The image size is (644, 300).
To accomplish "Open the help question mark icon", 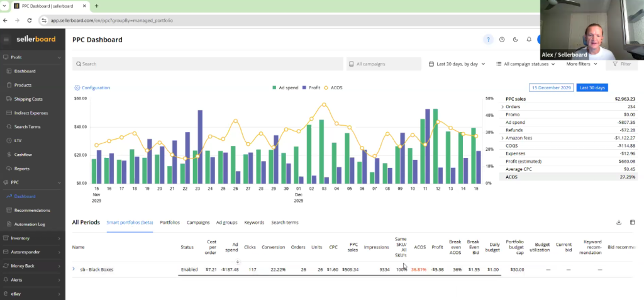I will [x=488, y=40].
